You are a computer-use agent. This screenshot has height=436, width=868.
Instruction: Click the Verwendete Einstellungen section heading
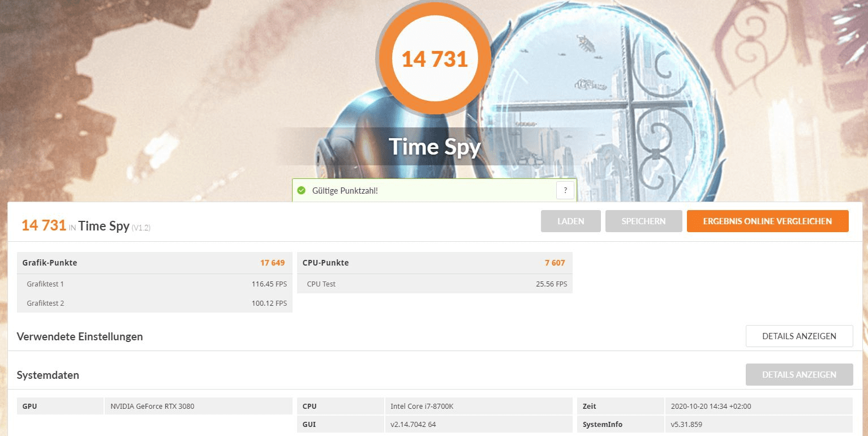click(x=80, y=336)
